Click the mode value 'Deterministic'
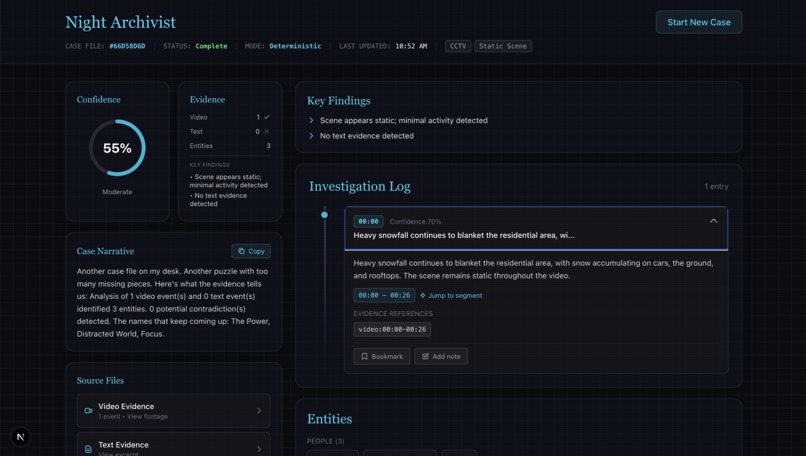This screenshot has height=456, width=806. pos(295,46)
